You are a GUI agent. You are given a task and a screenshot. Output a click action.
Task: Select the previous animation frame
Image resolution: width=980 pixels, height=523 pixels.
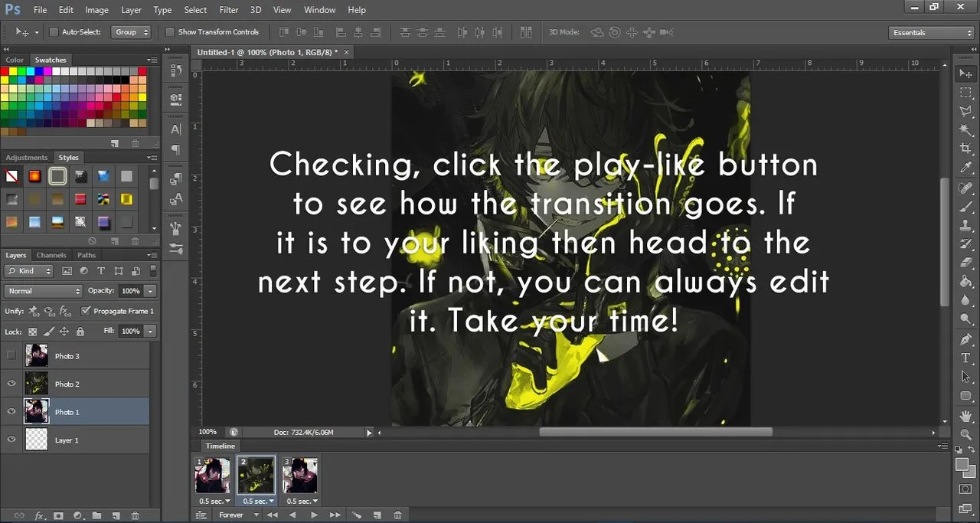[292, 515]
